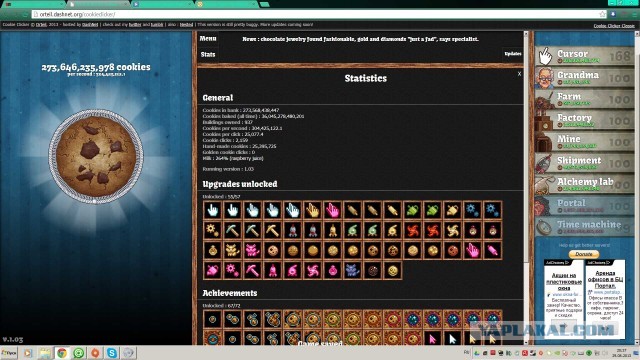Select the pink portal pinwheel upgrade icon
This screenshot has width=640, height=360.
(x=313, y=270)
